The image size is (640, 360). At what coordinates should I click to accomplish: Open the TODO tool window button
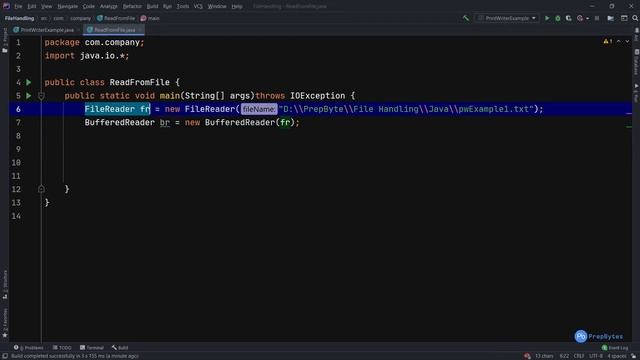tap(62, 348)
